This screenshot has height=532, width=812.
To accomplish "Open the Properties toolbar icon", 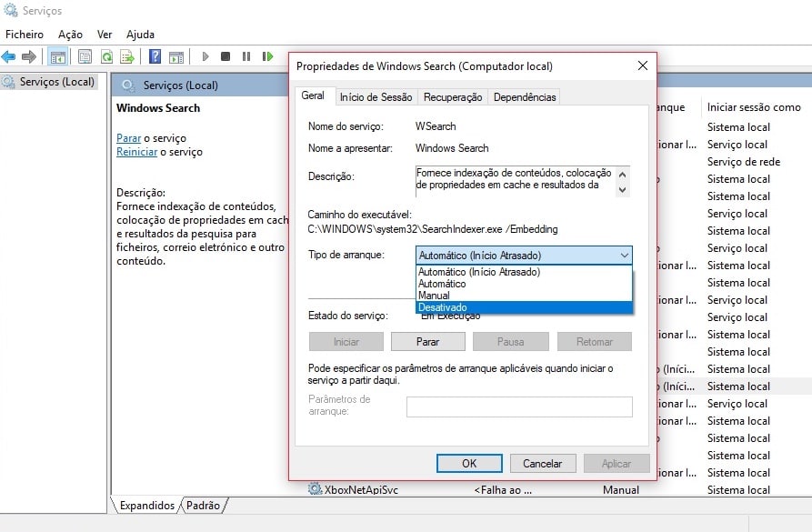I will 85,56.
